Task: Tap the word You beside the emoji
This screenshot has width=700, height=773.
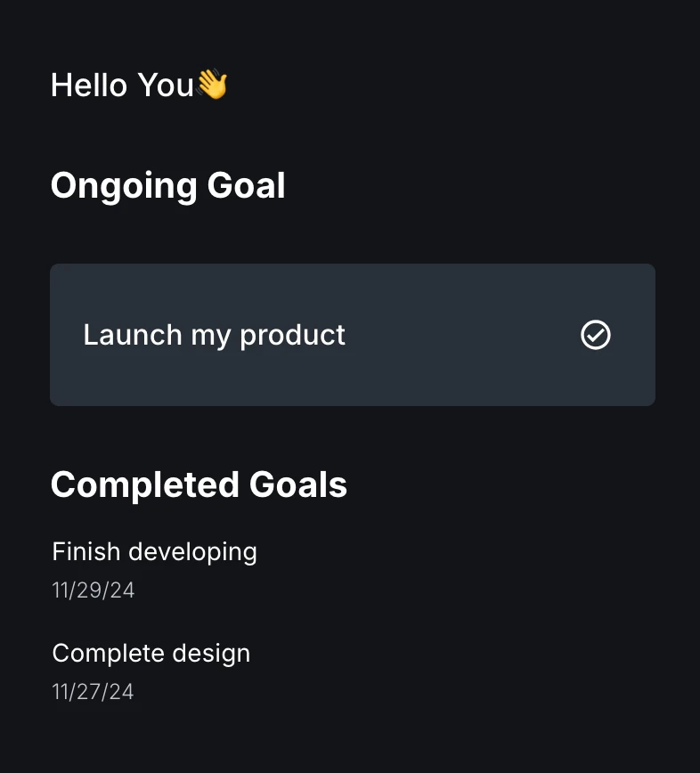Action: [165, 85]
